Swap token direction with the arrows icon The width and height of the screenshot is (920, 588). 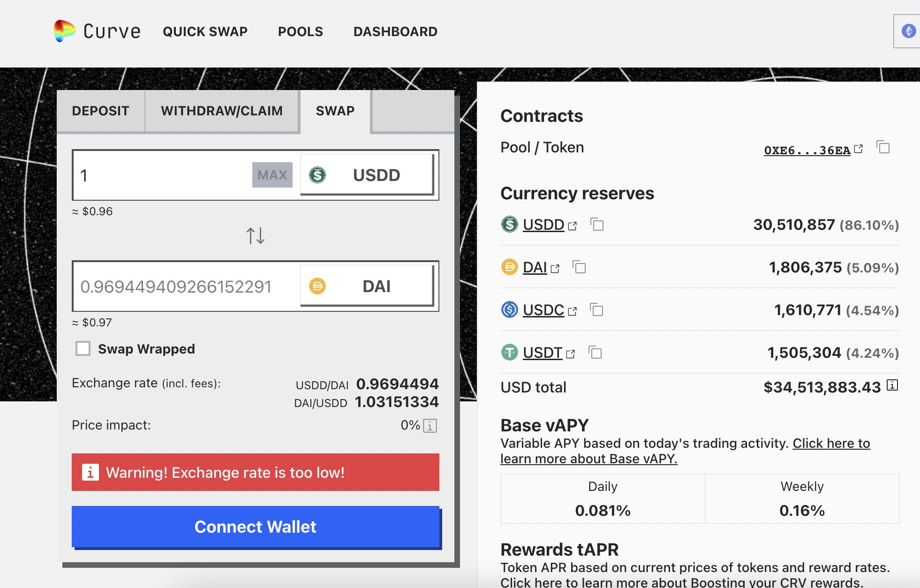[x=256, y=235]
